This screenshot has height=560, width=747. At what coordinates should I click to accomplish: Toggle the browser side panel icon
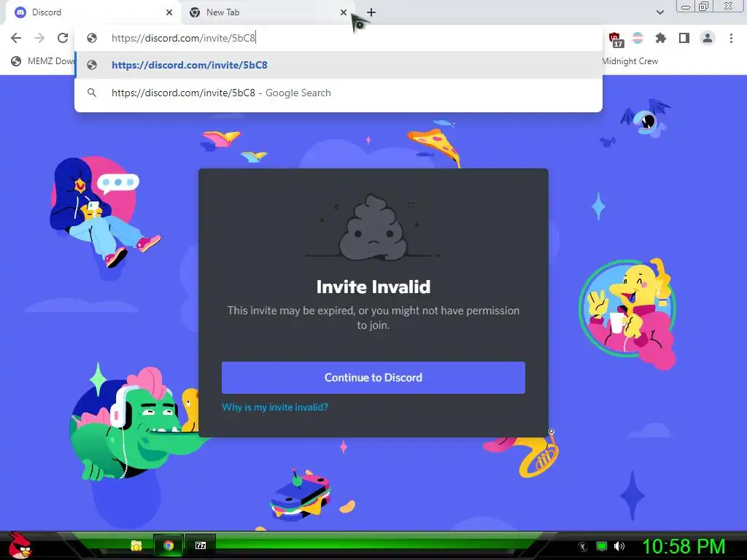pos(684,38)
